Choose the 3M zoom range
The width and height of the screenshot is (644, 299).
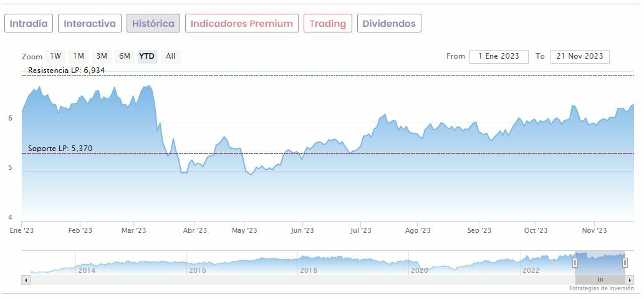click(102, 56)
